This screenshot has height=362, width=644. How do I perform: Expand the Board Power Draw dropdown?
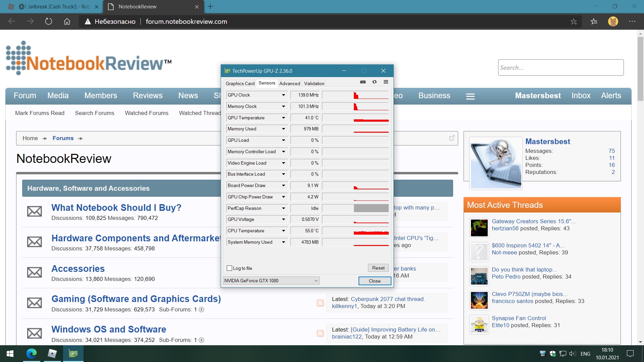tap(283, 185)
